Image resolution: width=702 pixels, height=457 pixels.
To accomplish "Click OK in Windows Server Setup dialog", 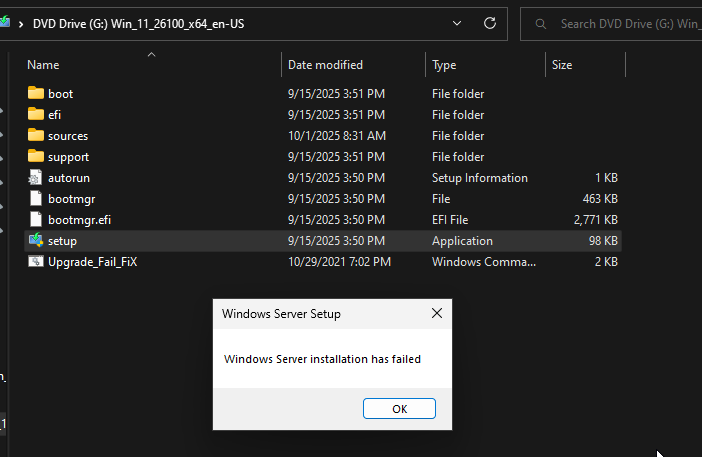I will pyautogui.click(x=399, y=409).
